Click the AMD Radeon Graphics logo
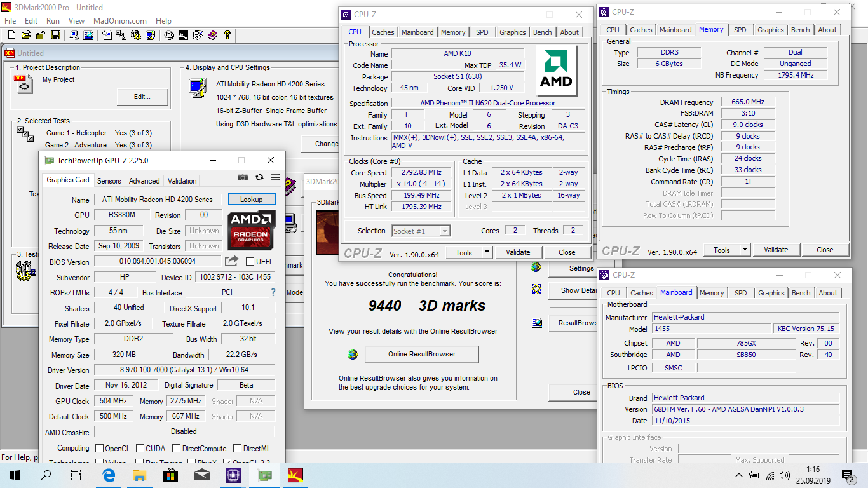Image resolution: width=868 pixels, height=488 pixels. (251, 230)
